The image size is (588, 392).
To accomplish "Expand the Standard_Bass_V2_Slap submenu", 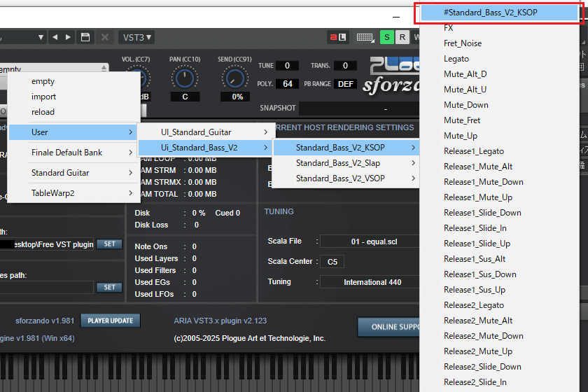I will [346, 163].
